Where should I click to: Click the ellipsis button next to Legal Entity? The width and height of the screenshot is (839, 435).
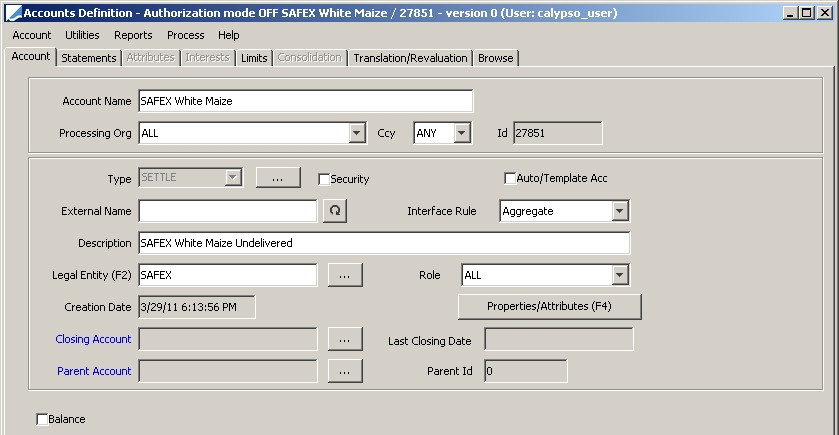pos(345,275)
